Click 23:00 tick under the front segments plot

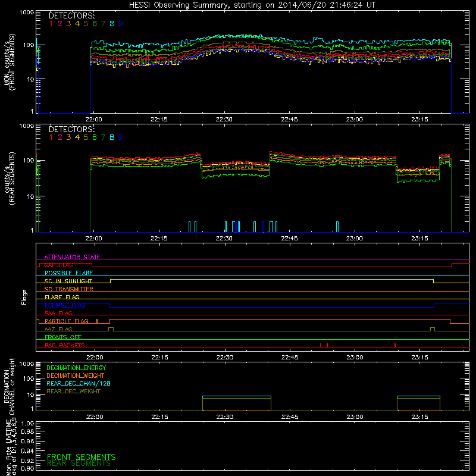coord(354,120)
